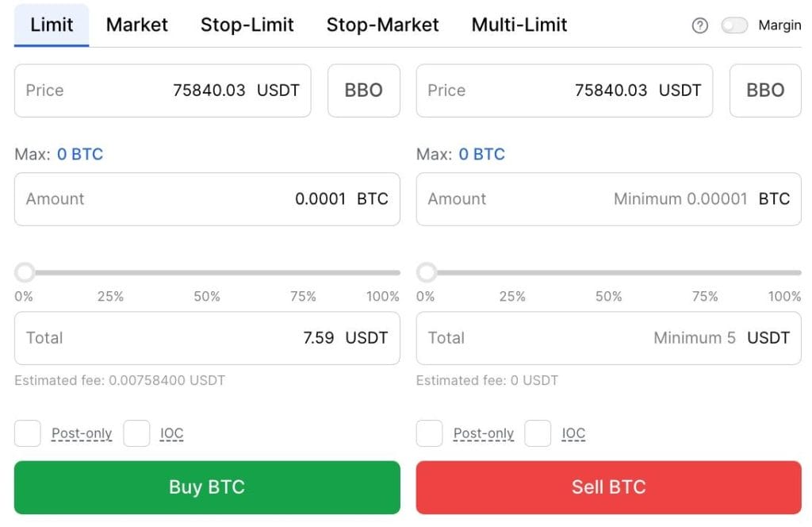Enable IOC on the sell side

pyautogui.click(x=538, y=433)
